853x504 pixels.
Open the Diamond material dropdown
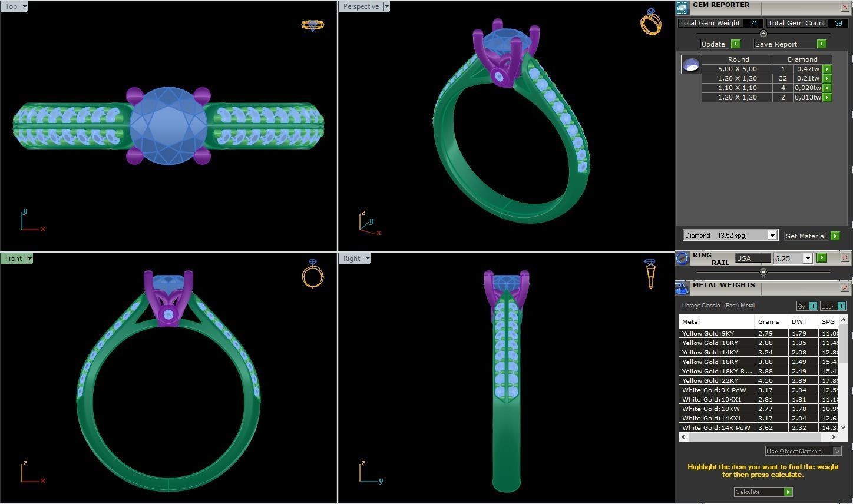coord(772,236)
